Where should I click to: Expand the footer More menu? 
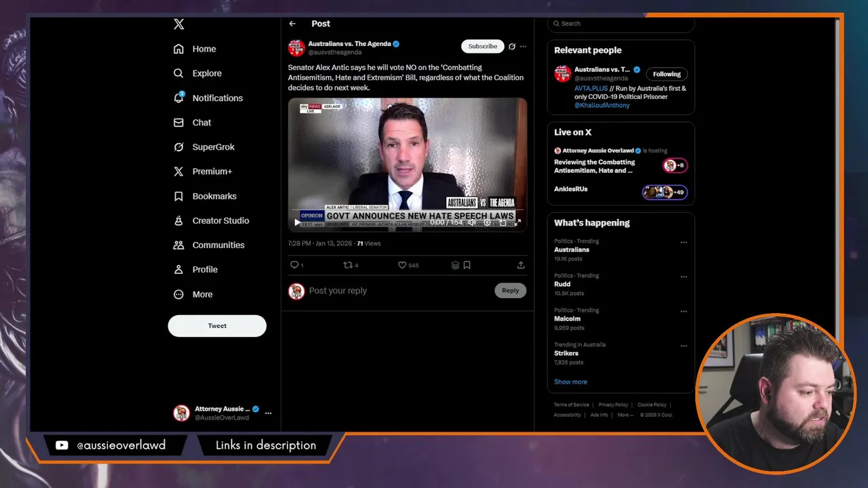pos(625,415)
